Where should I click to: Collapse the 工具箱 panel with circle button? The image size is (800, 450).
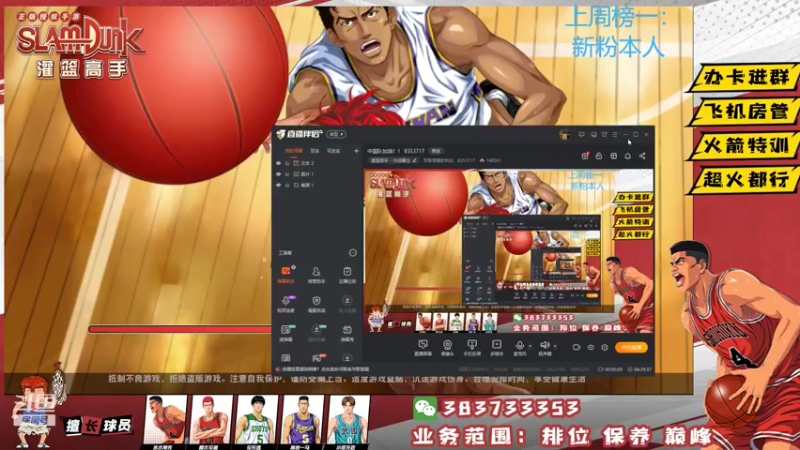[352, 253]
